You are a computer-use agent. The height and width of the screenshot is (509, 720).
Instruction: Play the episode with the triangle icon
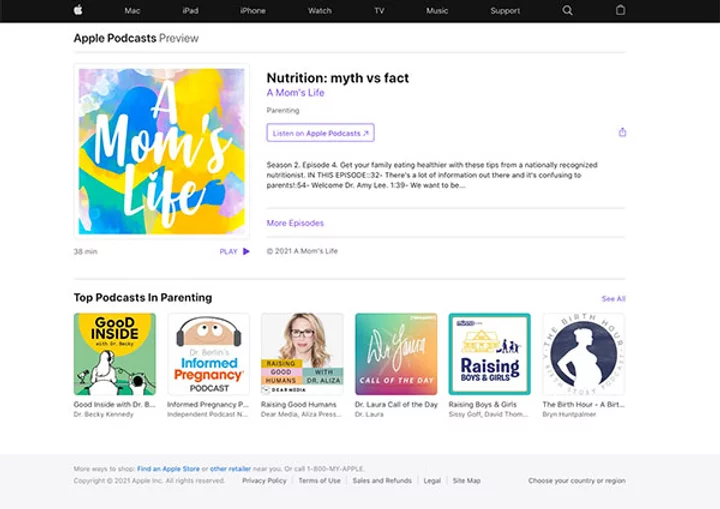(x=246, y=251)
